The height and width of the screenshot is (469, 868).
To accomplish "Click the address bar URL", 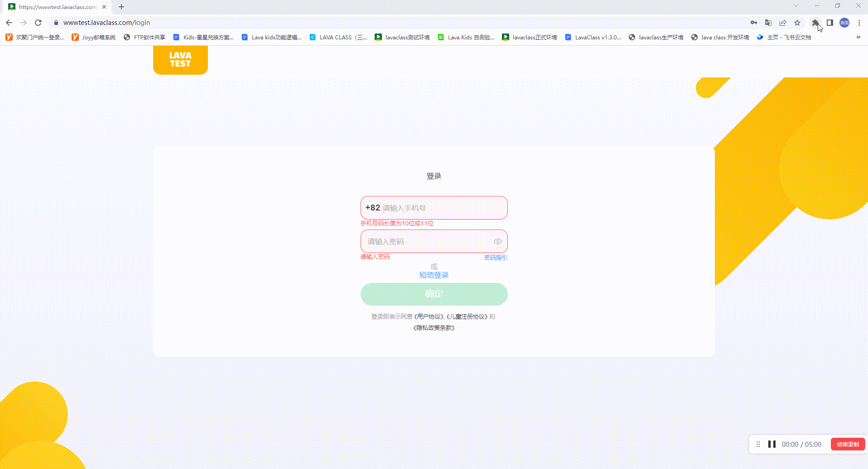I will 106,23.
